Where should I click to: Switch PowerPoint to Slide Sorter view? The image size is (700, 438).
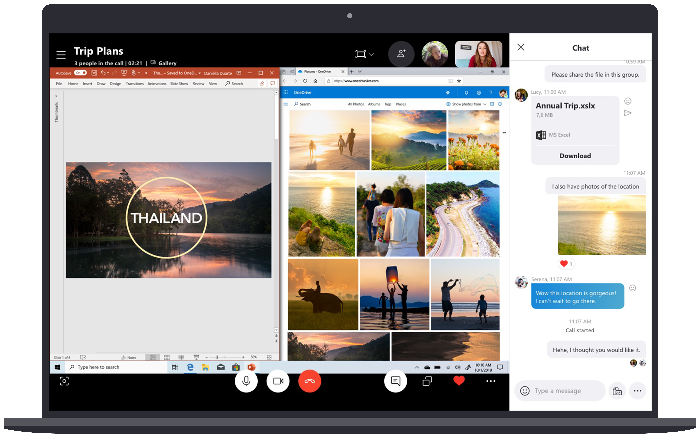click(167, 357)
